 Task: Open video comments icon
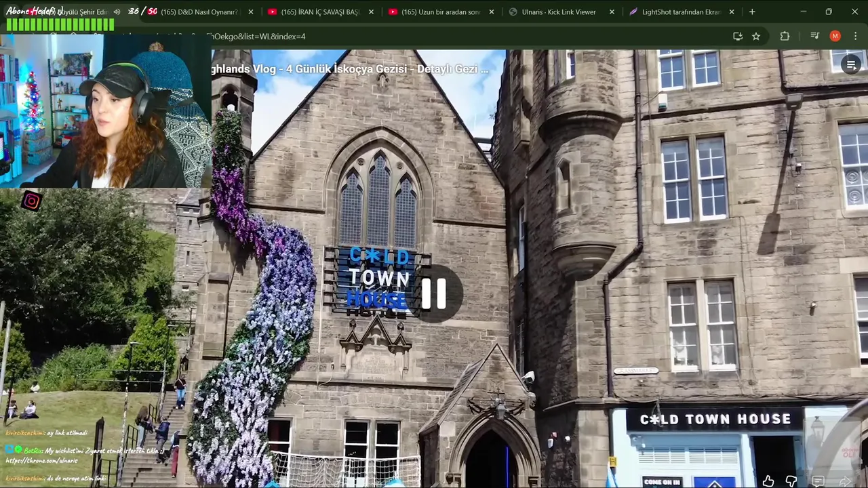click(818, 481)
